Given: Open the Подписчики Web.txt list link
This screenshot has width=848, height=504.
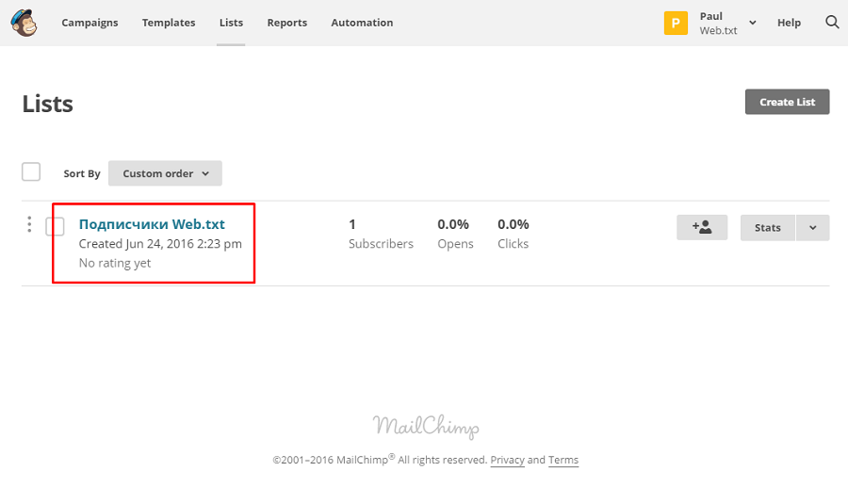Looking at the screenshot, I should click(152, 224).
